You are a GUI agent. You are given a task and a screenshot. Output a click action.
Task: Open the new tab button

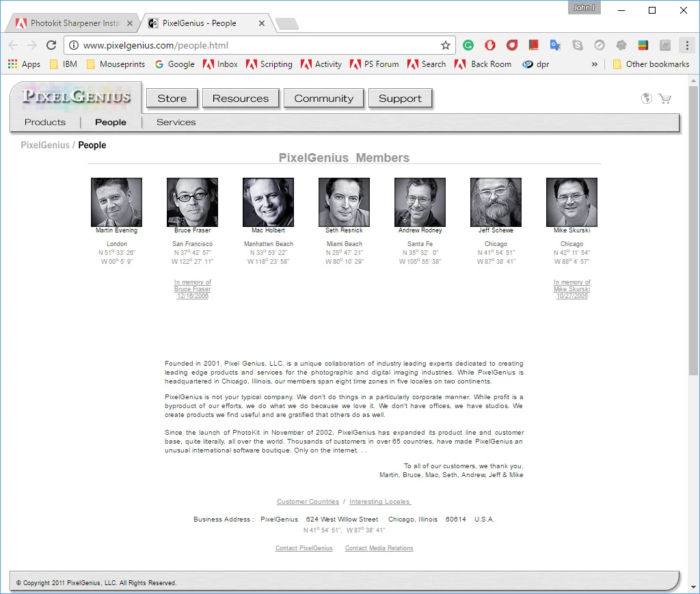click(x=286, y=24)
